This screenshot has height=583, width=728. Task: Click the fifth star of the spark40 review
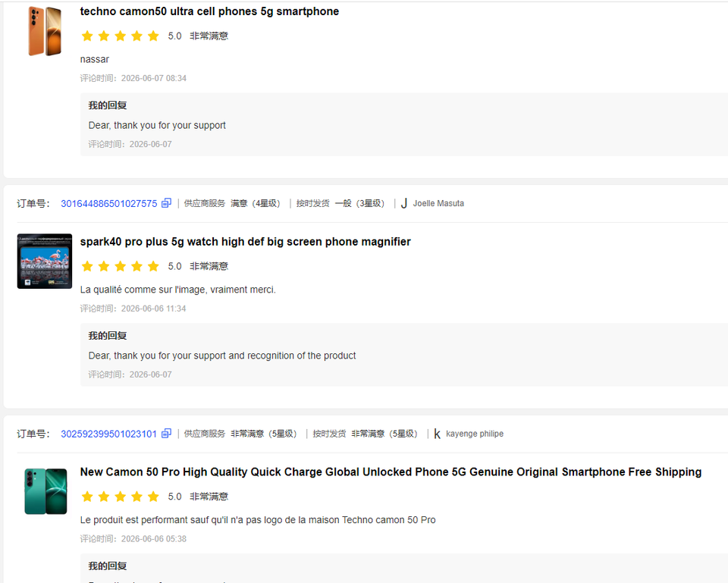click(x=153, y=266)
